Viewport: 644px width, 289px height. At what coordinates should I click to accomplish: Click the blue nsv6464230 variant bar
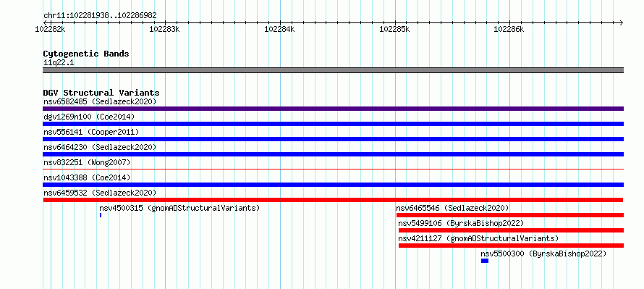coord(333,154)
